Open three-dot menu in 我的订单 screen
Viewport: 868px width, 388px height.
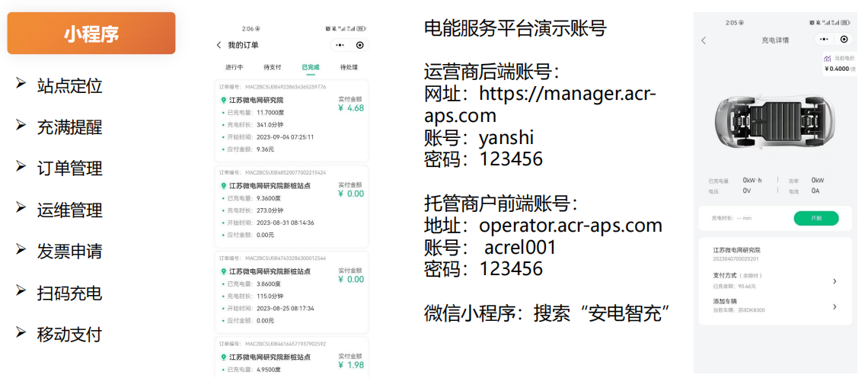tap(340, 45)
